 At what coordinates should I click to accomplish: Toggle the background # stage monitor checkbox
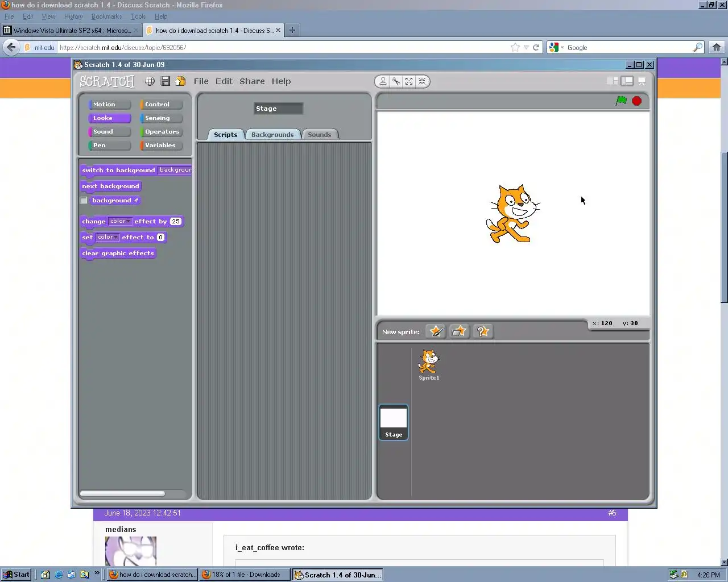84,200
